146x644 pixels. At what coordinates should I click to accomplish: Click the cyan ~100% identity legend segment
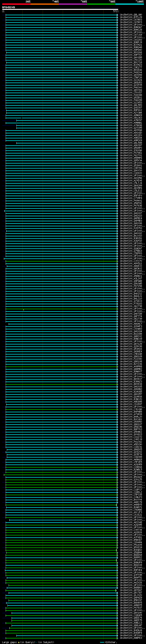coord(130,4)
